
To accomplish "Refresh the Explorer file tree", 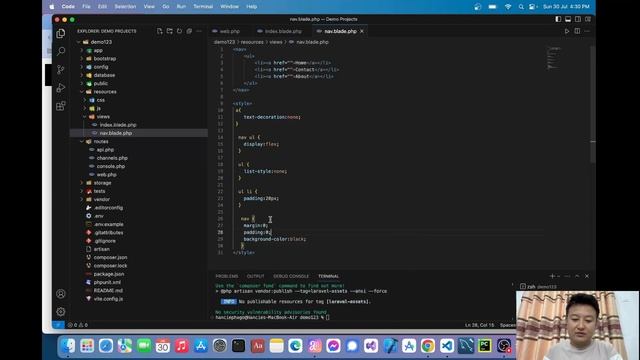I will tap(179, 31).
